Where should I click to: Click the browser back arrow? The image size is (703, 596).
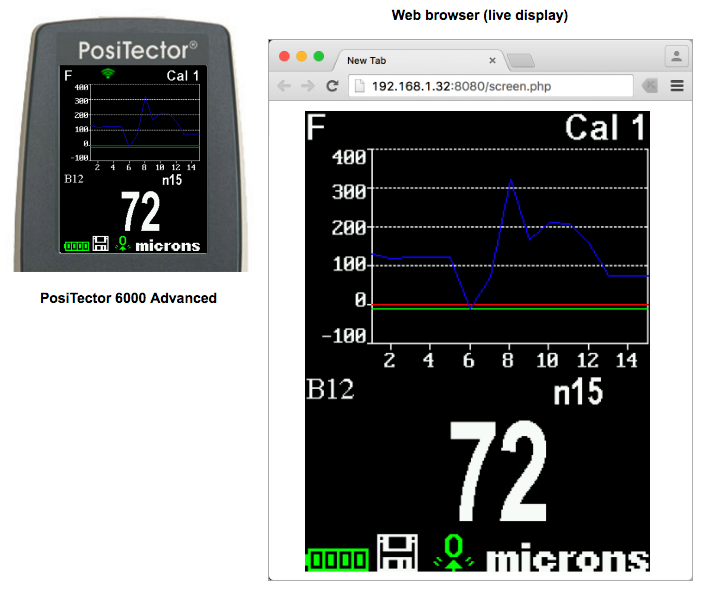pos(284,86)
